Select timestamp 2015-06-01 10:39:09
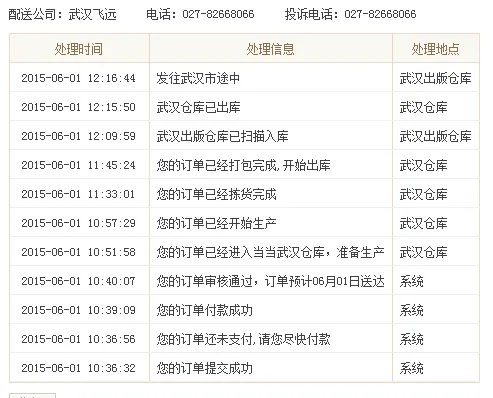The width and height of the screenshot is (493, 398). (x=79, y=310)
